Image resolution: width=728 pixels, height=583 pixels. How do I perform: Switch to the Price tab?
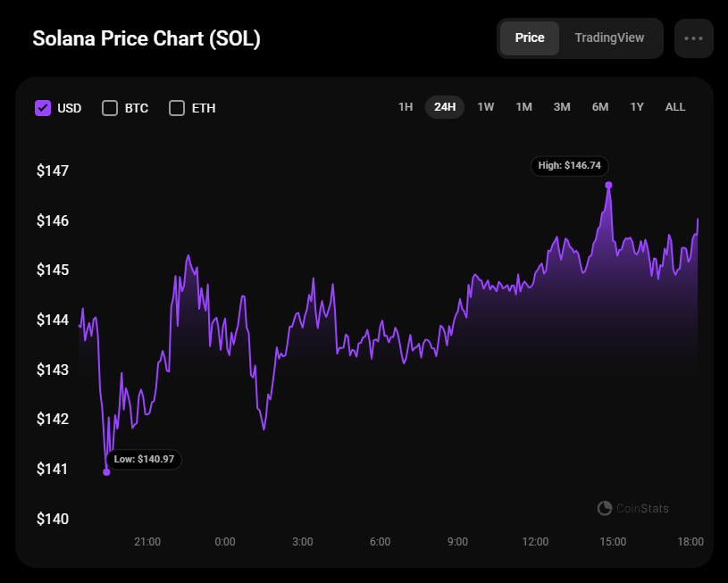(530, 38)
